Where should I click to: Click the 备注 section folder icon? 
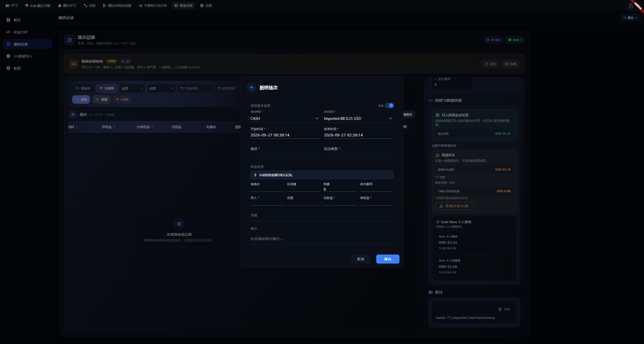(430, 292)
